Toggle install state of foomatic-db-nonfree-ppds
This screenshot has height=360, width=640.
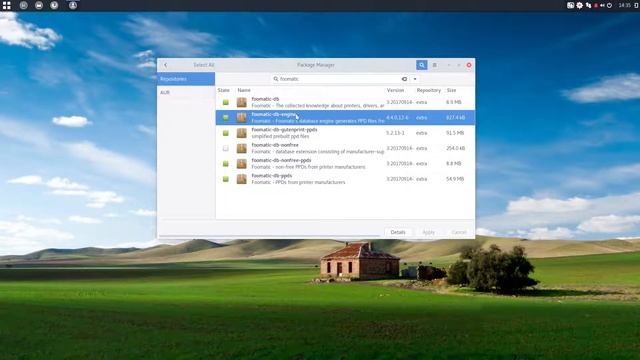point(226,164)
